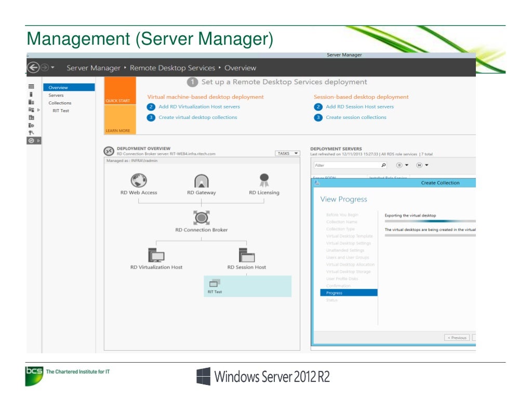Image resolution: width=532 pixels, height=399 pixels.
Task: Open the list view options dropdown arrow
Action: tap(407, 165)
